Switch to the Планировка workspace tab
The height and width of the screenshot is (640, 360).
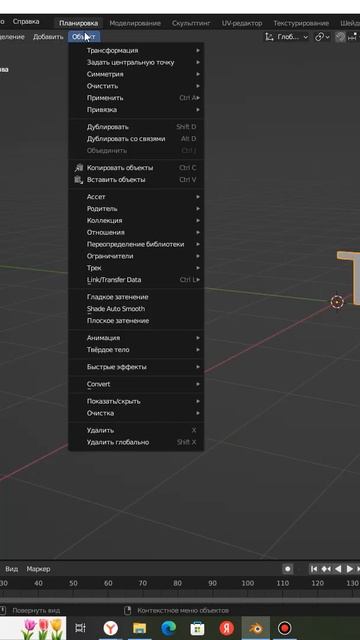click(x=78, y=23)
